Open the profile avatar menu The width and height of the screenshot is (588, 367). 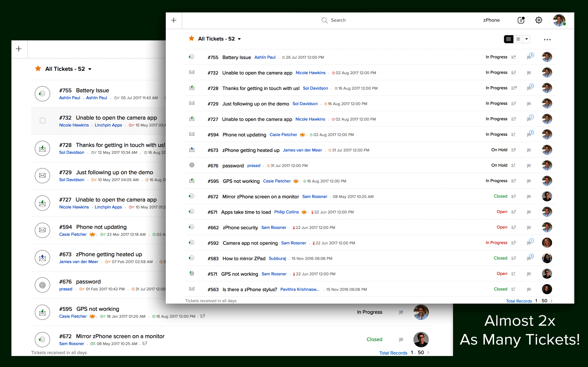pyautogui.click(x=560, y=20)
